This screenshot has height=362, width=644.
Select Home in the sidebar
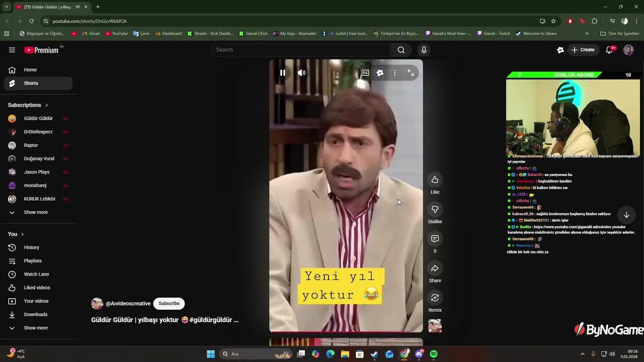38,70
